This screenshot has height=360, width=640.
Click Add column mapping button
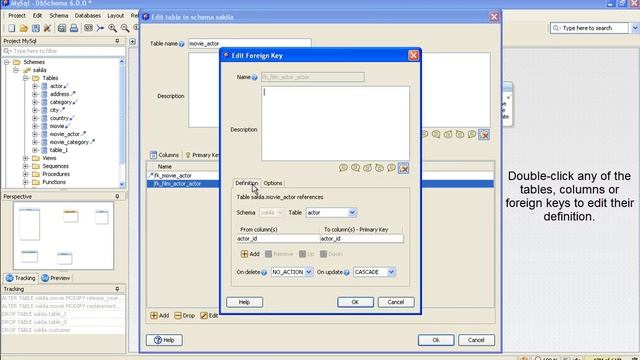coord(250,254)
